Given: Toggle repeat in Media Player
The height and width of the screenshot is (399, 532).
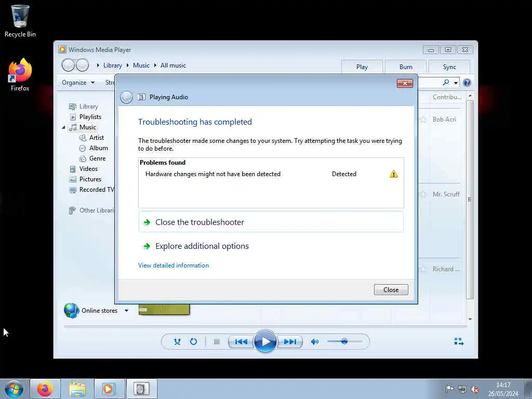Looking at the screenshot, I should click(x=193, y=342).
